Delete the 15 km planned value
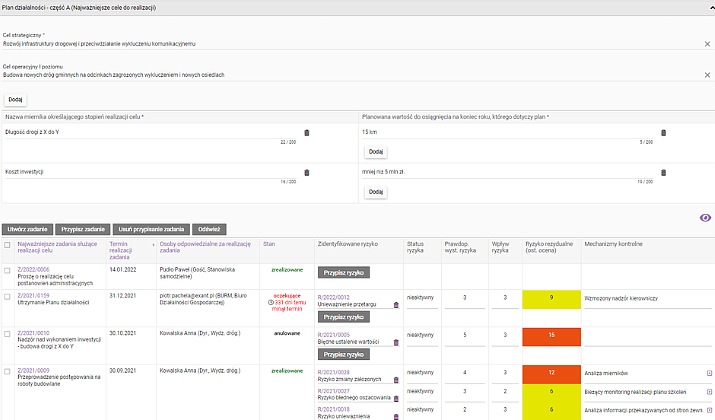The width and height of the screenshot is (715, 420). pos(664,132)
